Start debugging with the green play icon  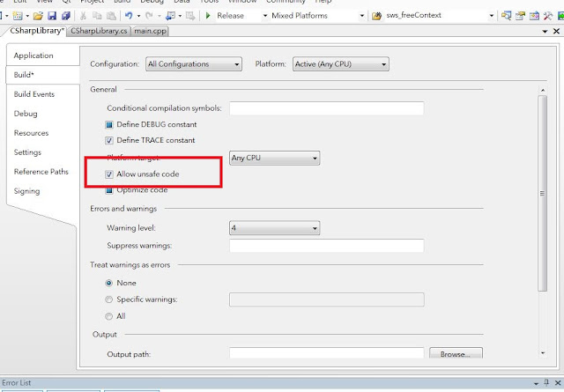(x=208, y=16)
